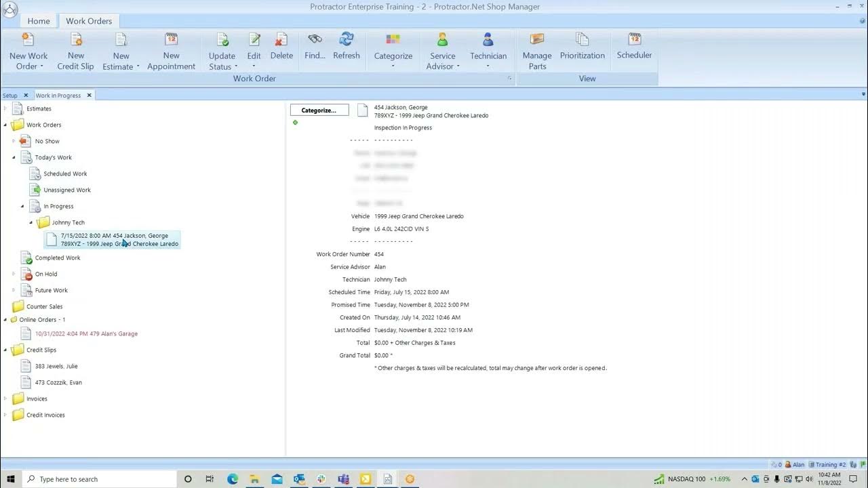Viewport: 868px width, 488px height.
Task: Open Manage Parts
Action: [537, 52]
